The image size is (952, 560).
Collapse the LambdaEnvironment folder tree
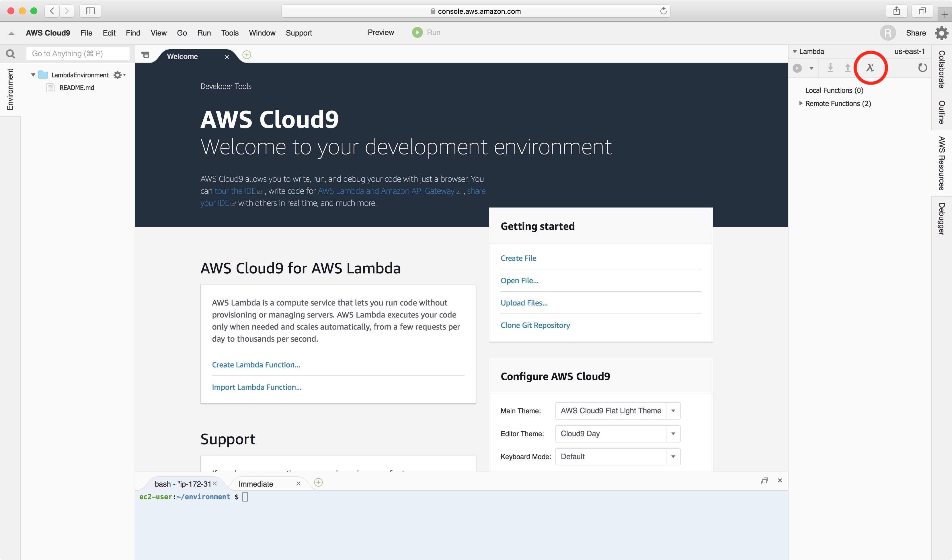point(33,75)
